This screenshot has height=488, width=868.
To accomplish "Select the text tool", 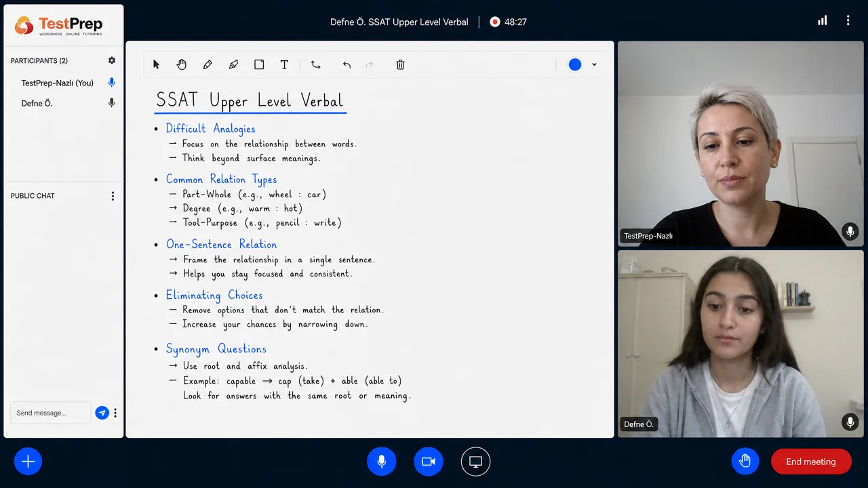I will tap(284, 64).
